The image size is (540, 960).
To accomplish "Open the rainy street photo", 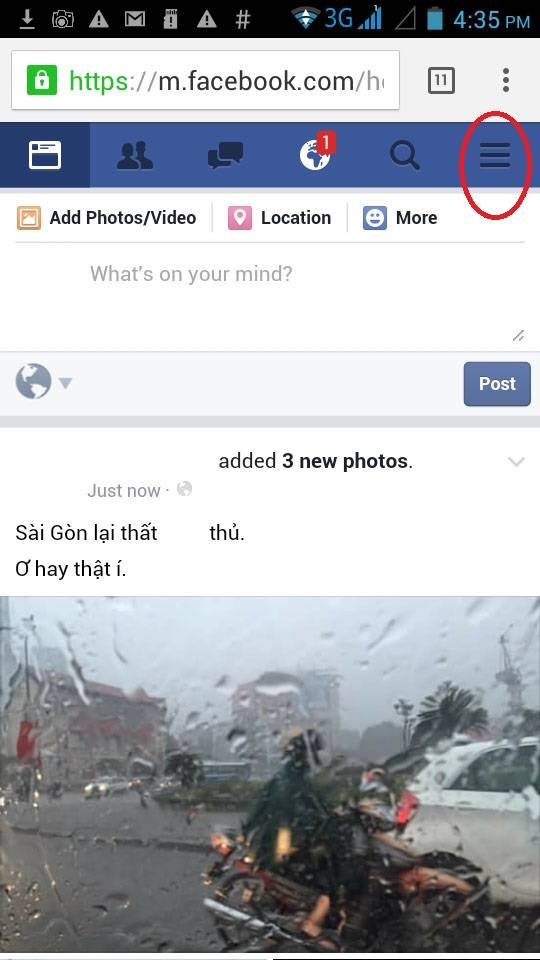I will (270, 774).
